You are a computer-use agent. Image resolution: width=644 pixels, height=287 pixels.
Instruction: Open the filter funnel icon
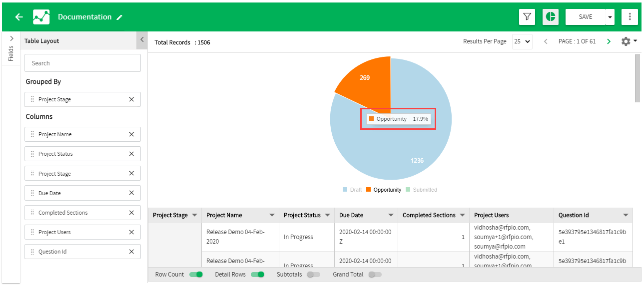(527, 17)
